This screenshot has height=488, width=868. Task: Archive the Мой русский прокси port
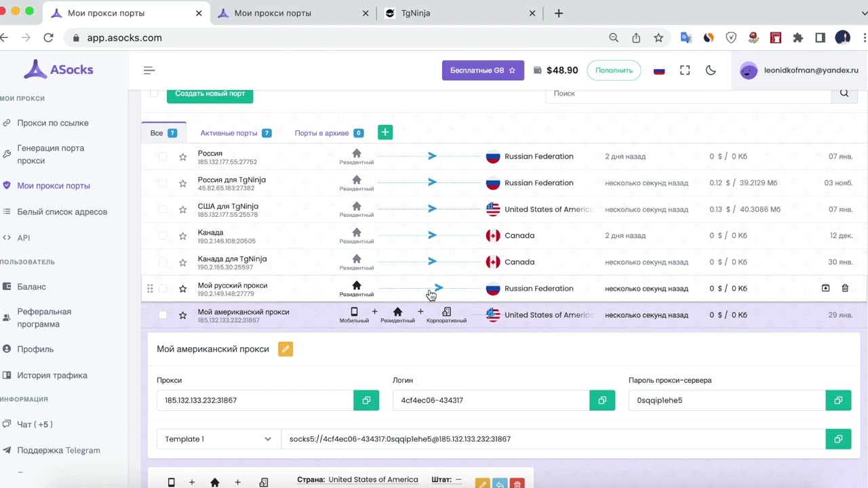pos(825,288)
